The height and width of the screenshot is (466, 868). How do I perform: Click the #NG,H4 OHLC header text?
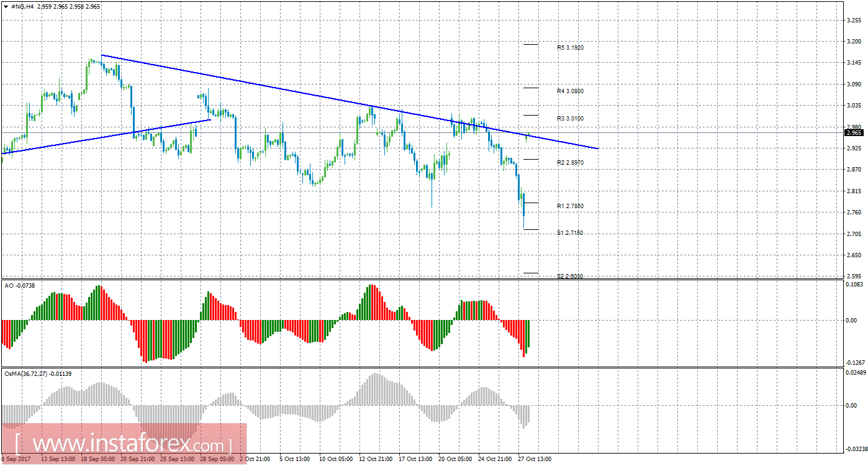coord(56,6)
